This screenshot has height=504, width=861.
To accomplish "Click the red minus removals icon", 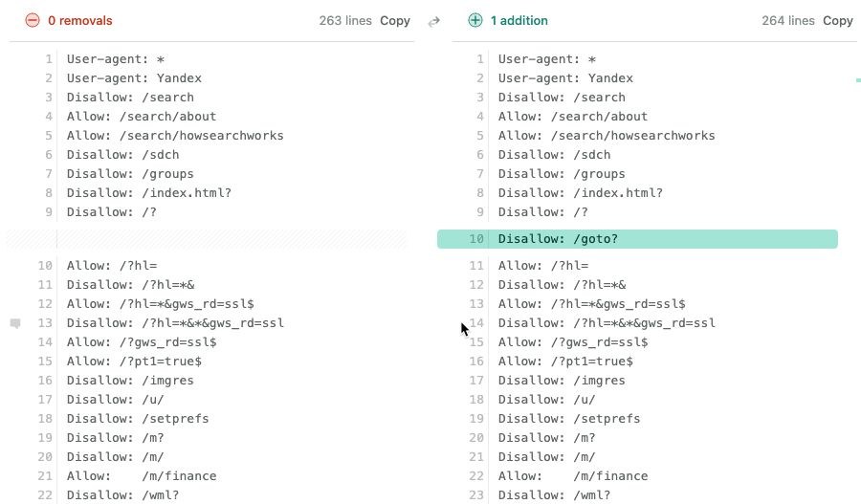I will (33, 21).
